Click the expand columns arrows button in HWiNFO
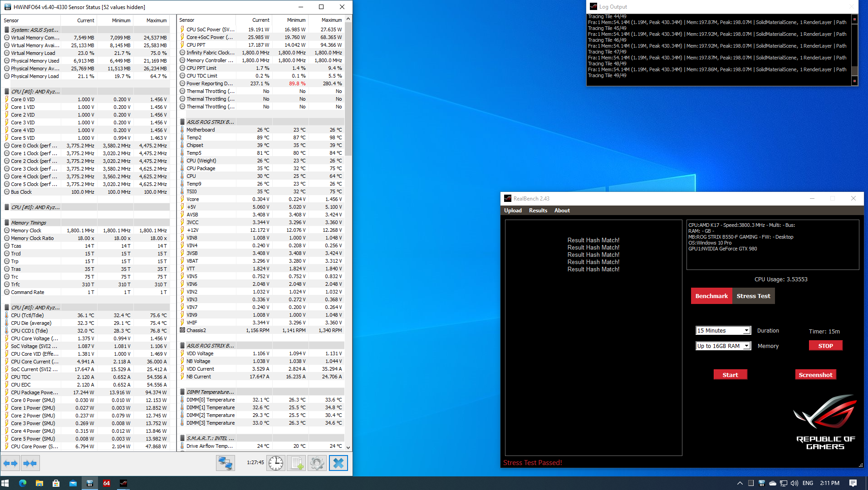The image size is (868, 490). (10, 463)
